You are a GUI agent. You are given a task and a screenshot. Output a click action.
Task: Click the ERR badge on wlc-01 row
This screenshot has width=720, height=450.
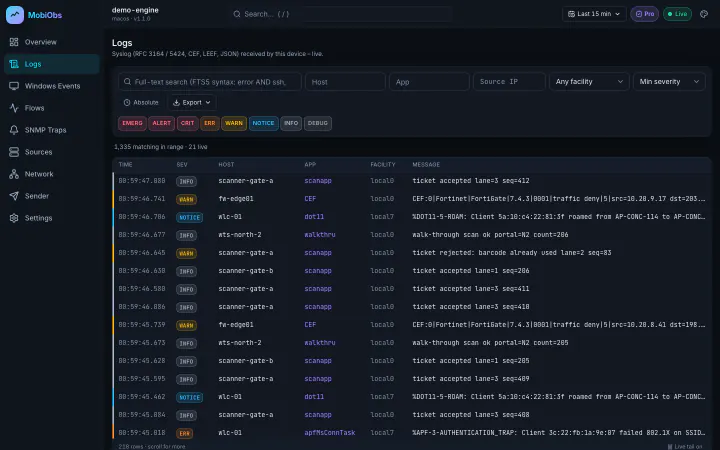[184, 433]
